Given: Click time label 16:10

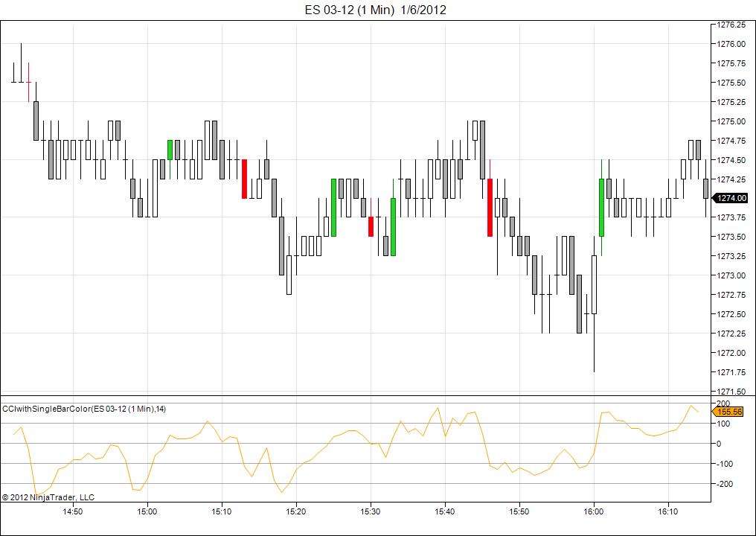Looking at the screenshot, I should (x=668, y=511).
